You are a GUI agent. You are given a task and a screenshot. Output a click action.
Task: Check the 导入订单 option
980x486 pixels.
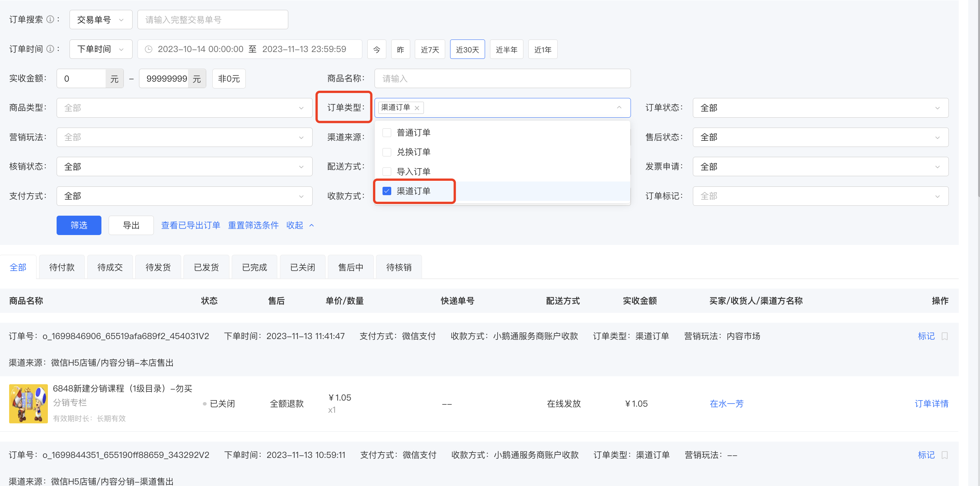[x=387, y=172]
